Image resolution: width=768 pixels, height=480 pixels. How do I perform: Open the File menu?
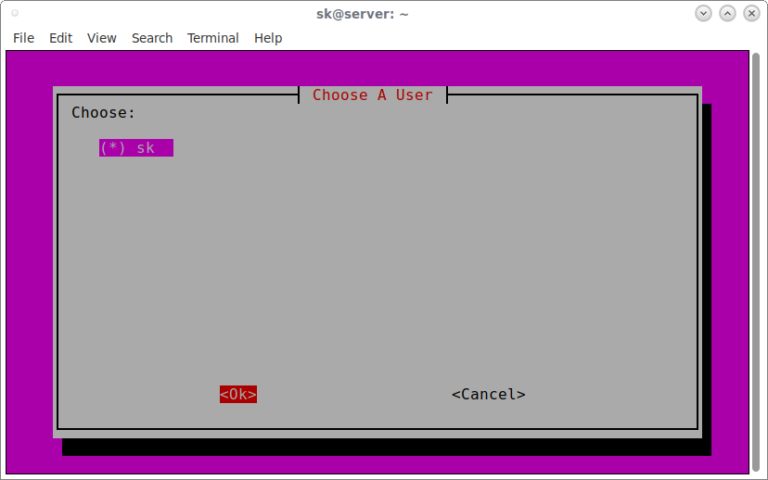point(23,38)
